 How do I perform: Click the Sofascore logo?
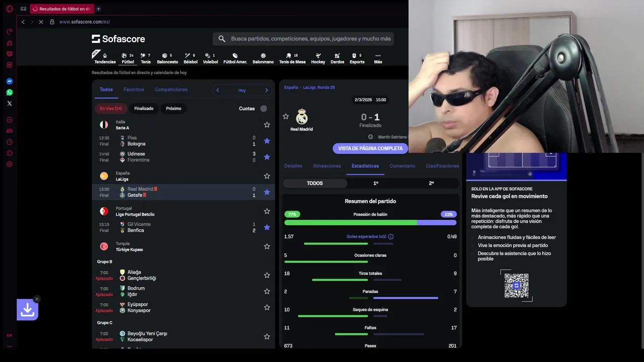point(118,39)
